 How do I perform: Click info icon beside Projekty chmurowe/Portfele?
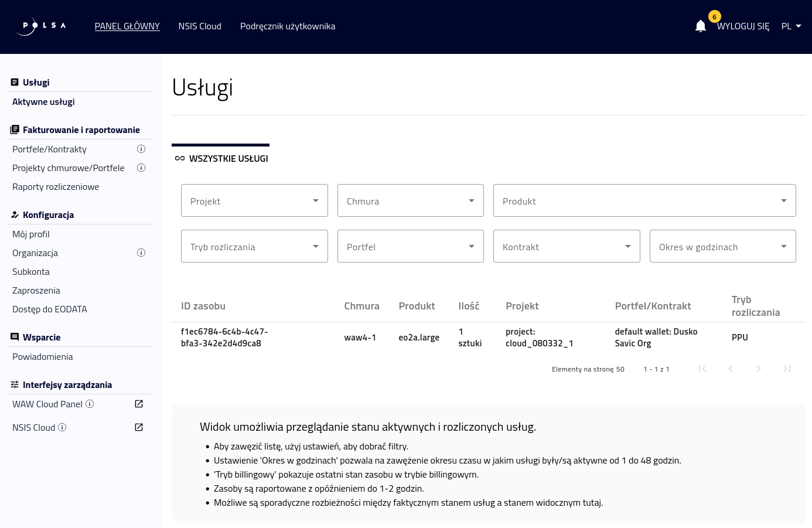pos(141,168)
